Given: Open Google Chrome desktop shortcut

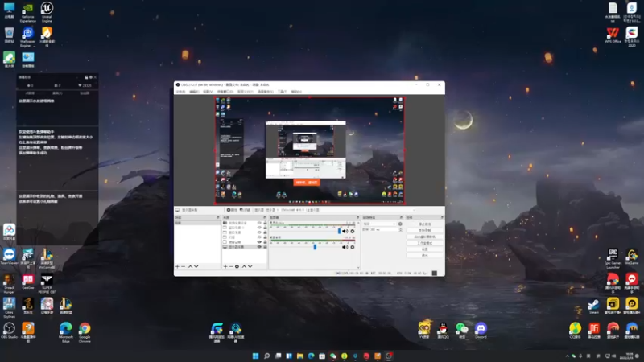Looking at the screenshot, I should tap(85, 332).
